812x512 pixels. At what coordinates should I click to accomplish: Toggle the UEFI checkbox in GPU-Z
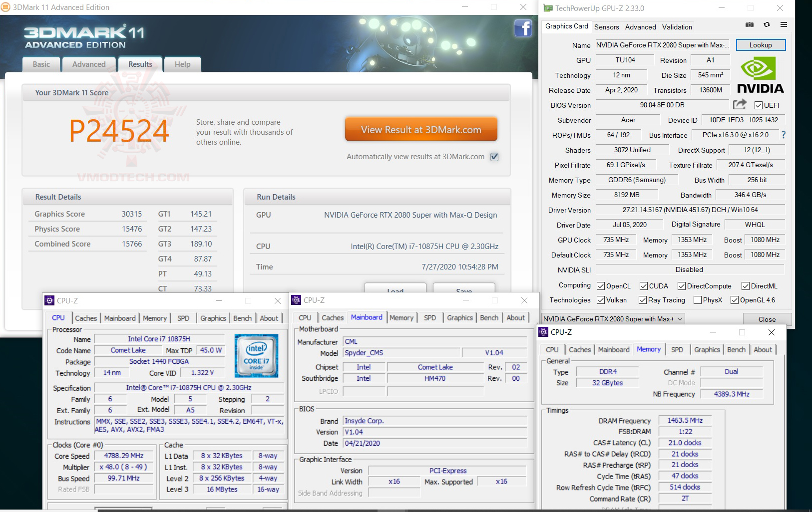(758, 105)
